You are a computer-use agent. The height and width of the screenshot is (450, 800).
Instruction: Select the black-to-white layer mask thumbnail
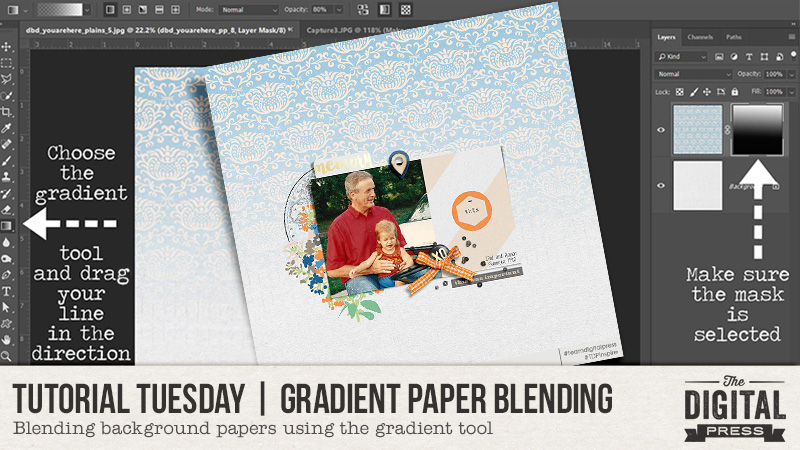pos(756,129)
